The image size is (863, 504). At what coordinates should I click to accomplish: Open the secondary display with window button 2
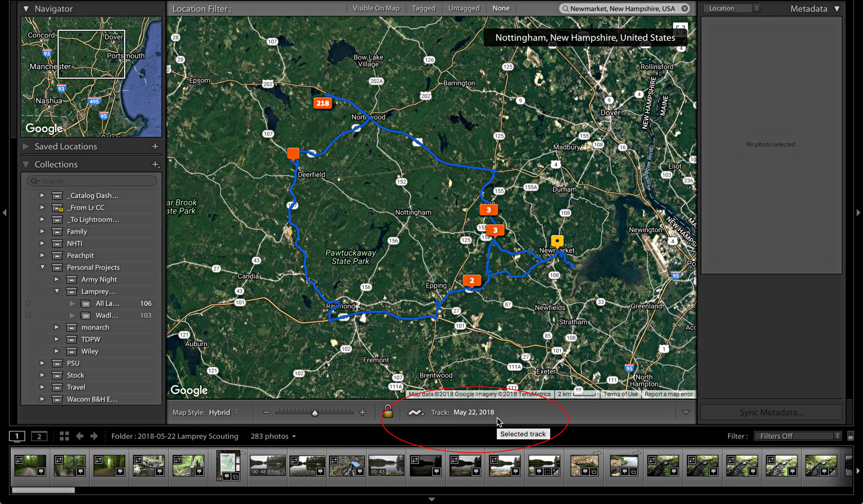39,436
